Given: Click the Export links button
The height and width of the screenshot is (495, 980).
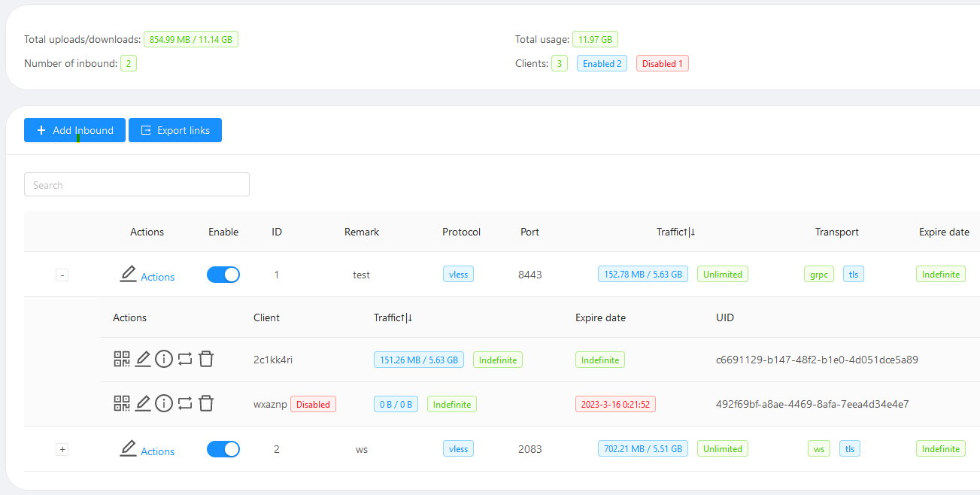Looking at the screenshot, I should [175, 130].
